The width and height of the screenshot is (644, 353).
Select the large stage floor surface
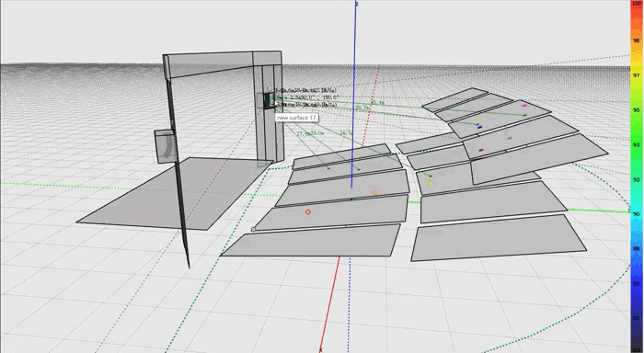175,193
